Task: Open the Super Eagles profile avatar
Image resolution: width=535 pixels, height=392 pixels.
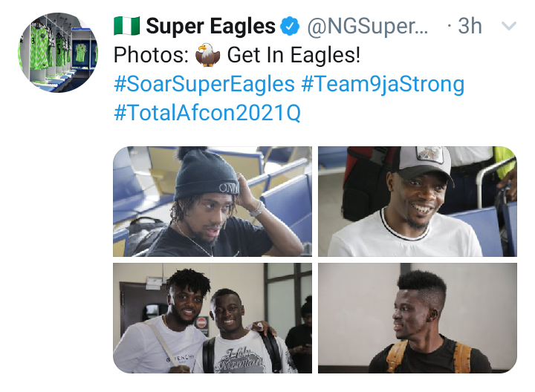Action: click(x=57, y=53)
